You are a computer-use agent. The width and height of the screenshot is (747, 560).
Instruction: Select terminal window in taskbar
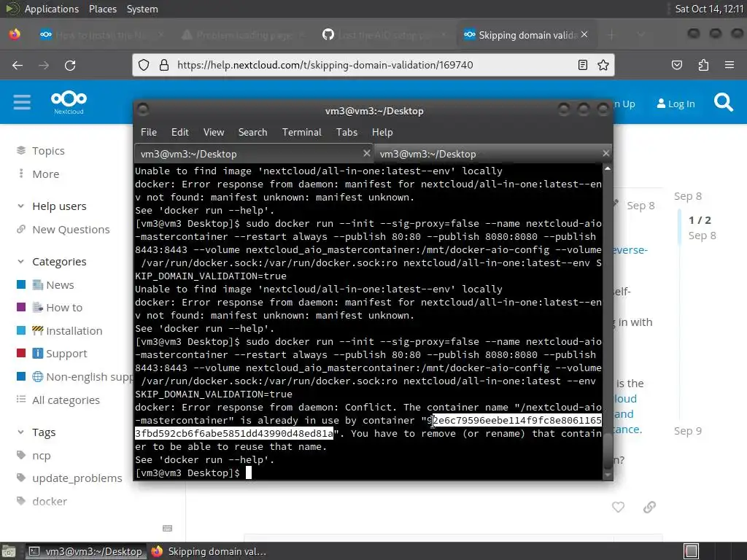86,551
